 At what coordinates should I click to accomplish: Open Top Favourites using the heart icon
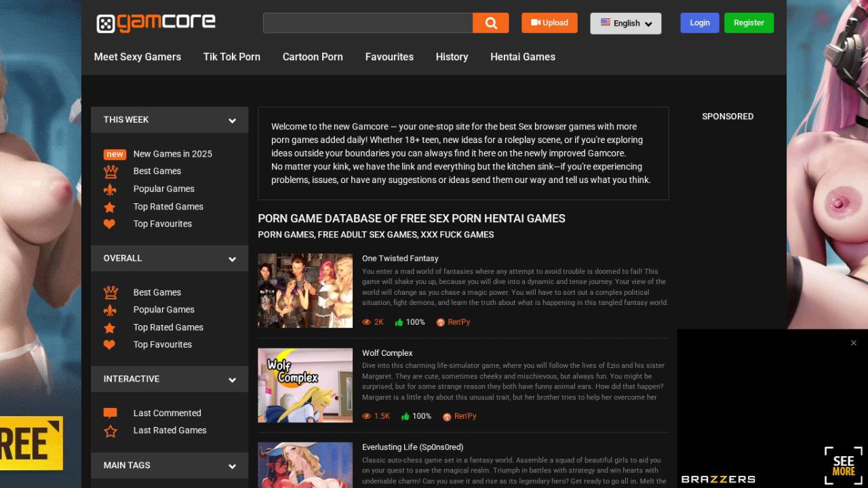click(109, 224)
